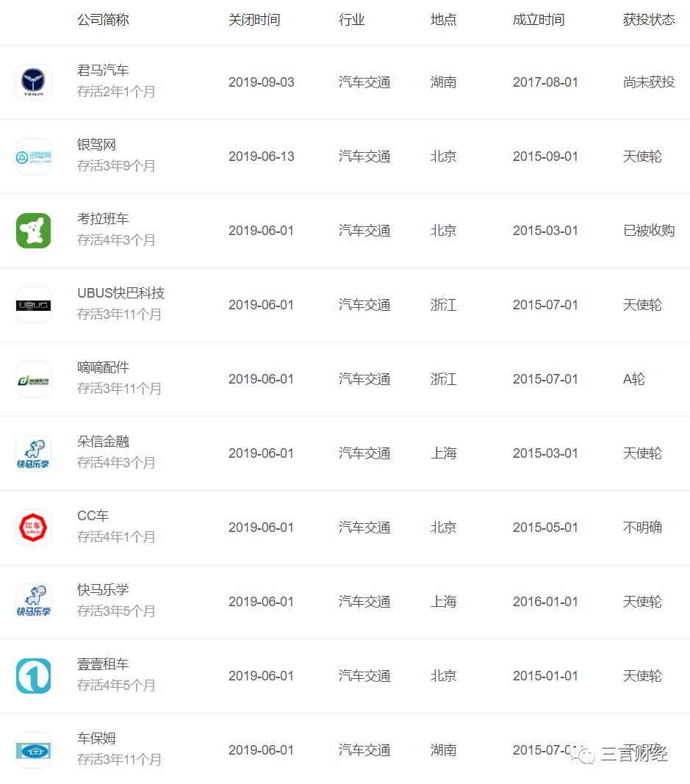Select 存活3年5个月 under 快马乐学

(x=116, y=611)
